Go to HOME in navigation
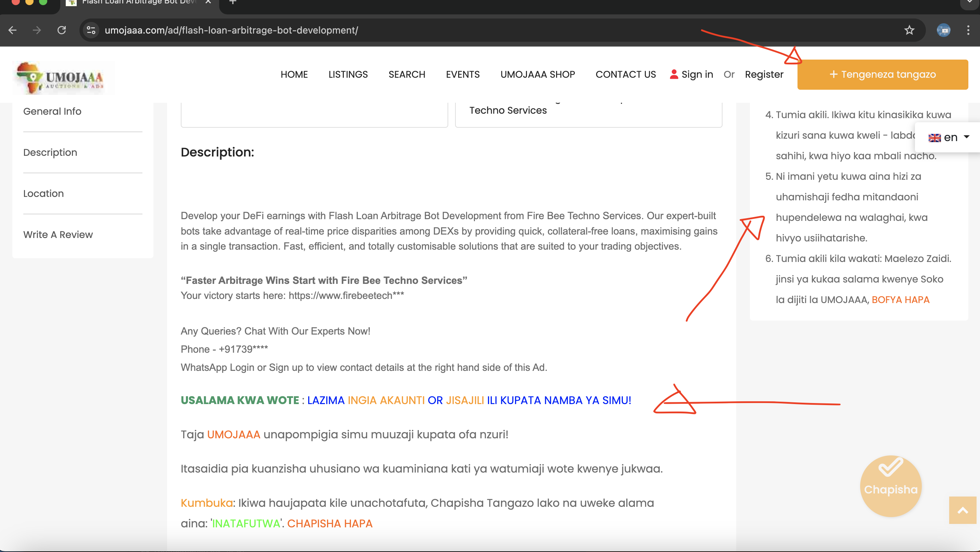This screenshot has height=552, width=980. [x=294, y=75]
